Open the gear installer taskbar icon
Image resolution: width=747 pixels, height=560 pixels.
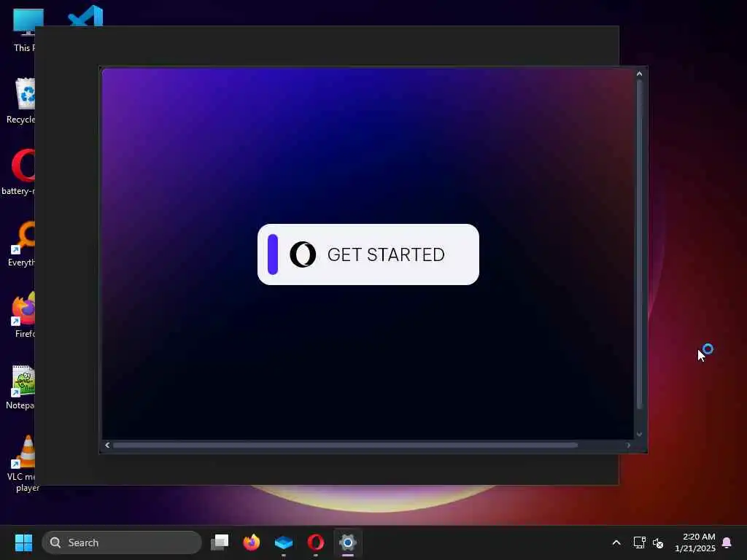[x=348, y=542]
